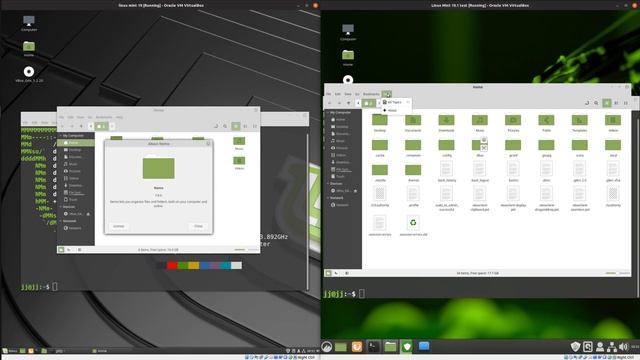This screenshot has width=640, height=360.
Task: Open VBox_GAs disc icon on Mint 19 desktop
Action: tap(29, 74)
